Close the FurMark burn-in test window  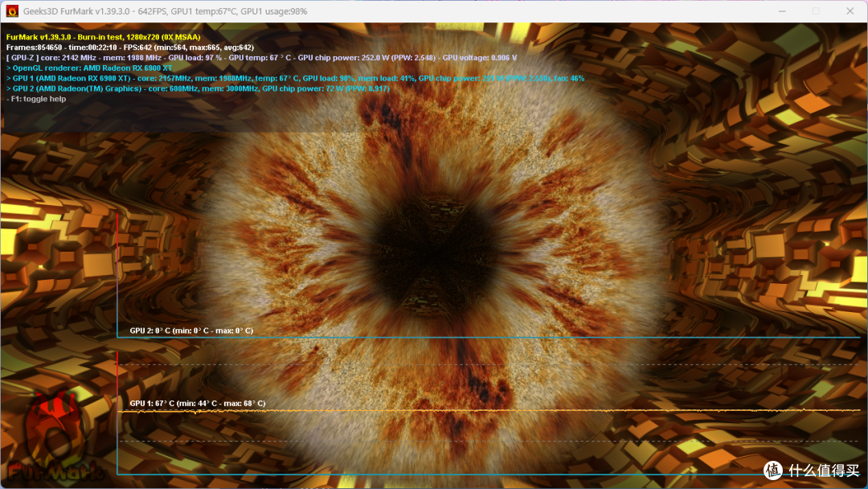click(x=850, y=11)
